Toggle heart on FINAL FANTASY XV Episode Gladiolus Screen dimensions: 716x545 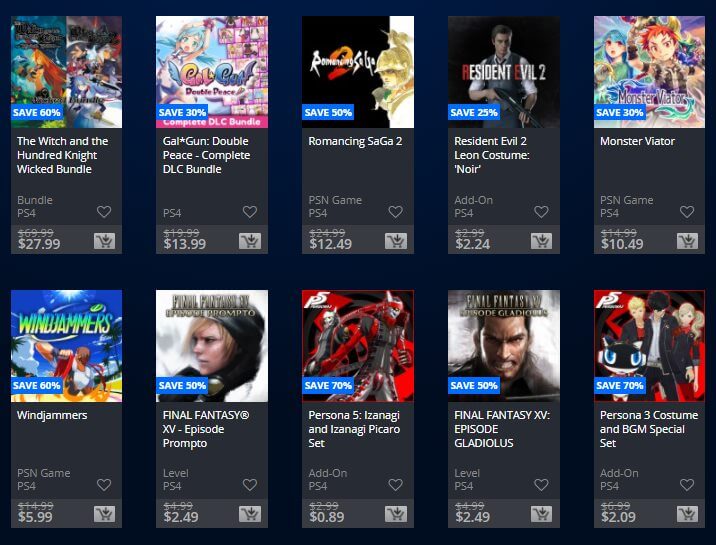(541, 485)
